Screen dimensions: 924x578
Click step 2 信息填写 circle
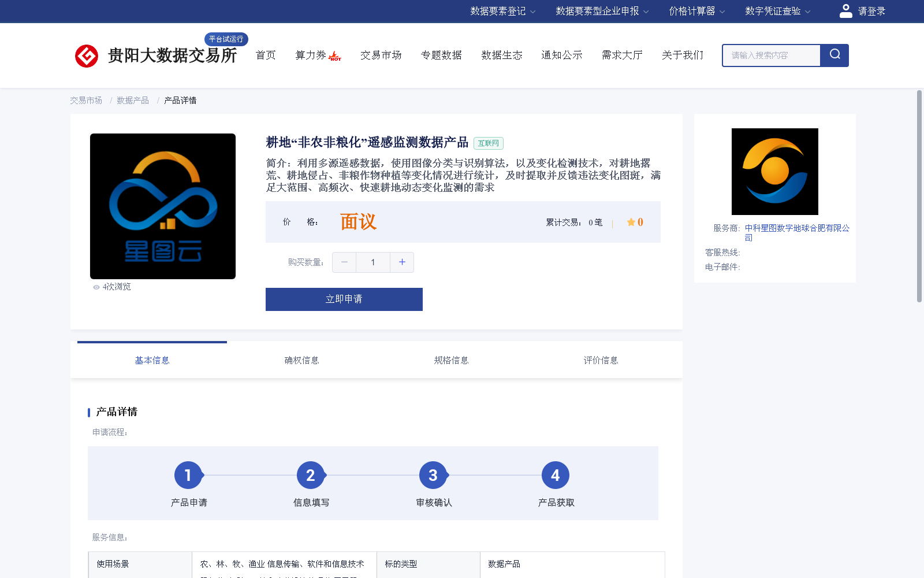click(x=311, y=475)
